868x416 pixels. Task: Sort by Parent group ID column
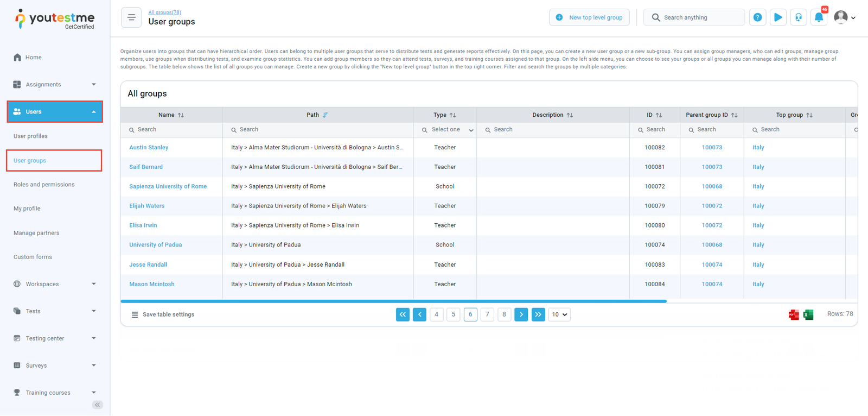pyautogui.click(x=734, y=115)
